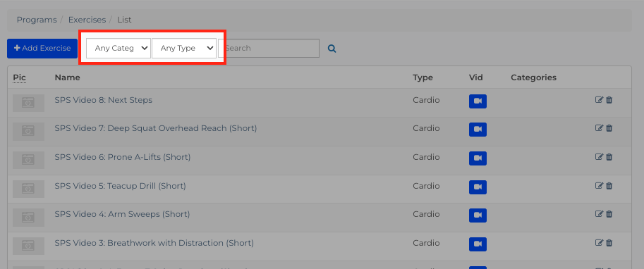Select Exercises in the breadcrumb
Viewport: 644px width, 269px height.
coord(87,20)
